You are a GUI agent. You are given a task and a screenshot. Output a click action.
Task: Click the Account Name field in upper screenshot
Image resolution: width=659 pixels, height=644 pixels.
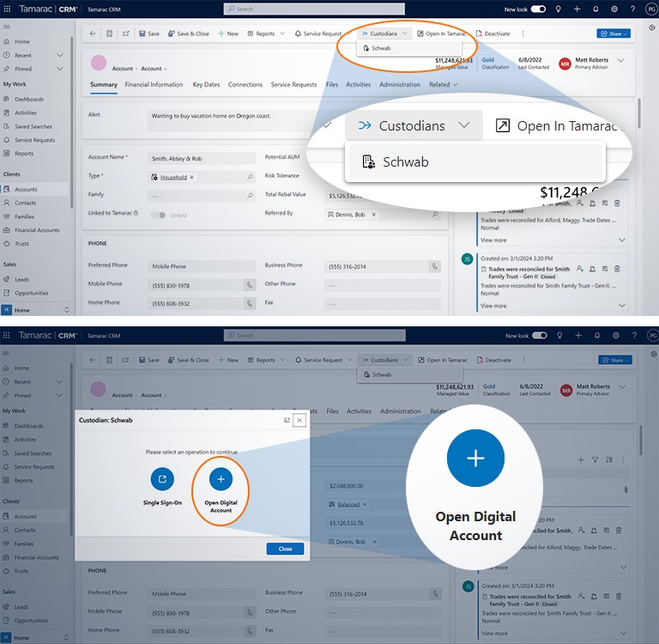click(x=202, y=159)
